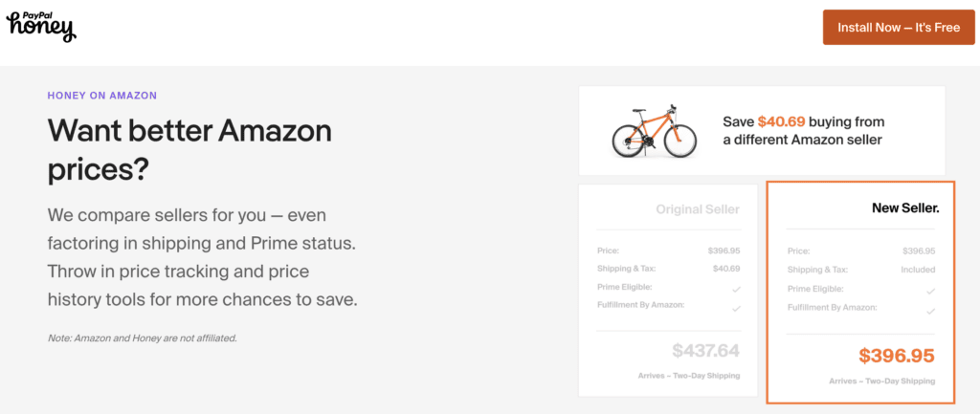
Task: Click Two-Day Shipping text under New Seller
Action: 882,381
